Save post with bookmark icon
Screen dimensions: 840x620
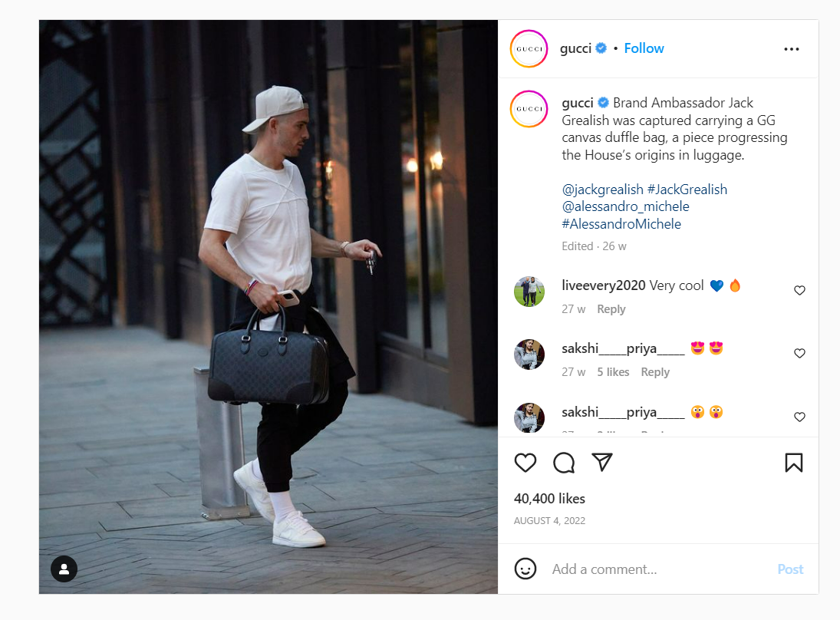click(x=793, y=463)
